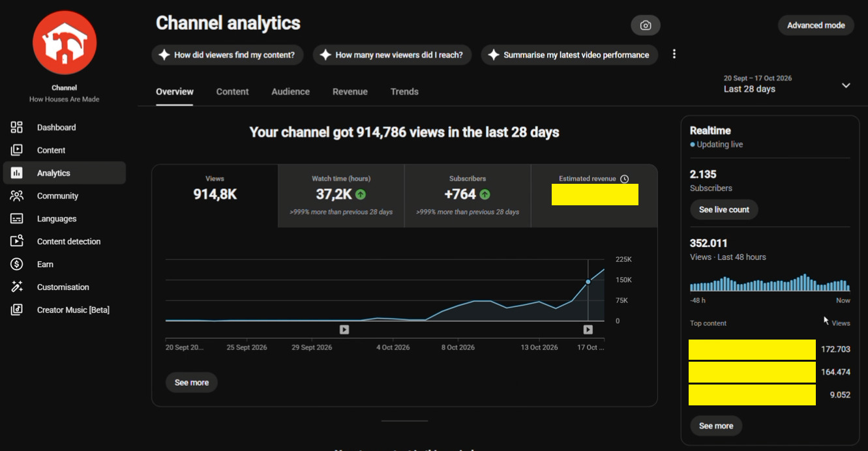868x451 pixels.
Task: Open the Revenue tab
Action: (x=350, y=92)
